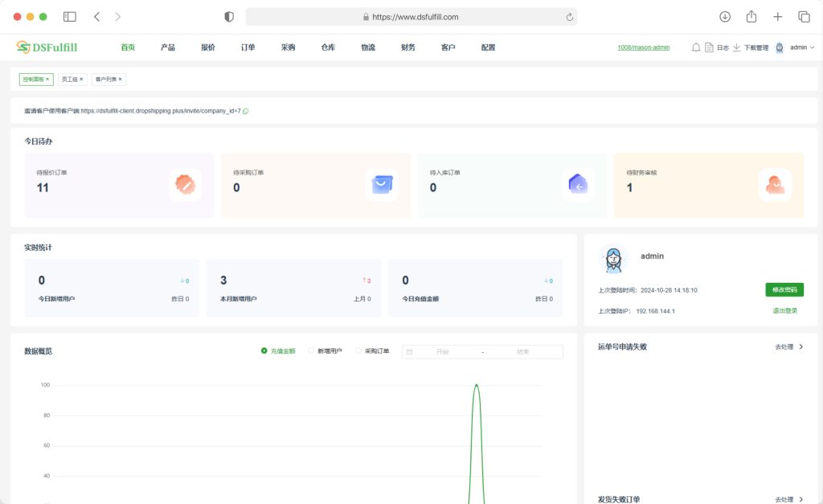Click the DSFulfill logo
This screenshot has height=504, width=823.
pos(47,47)
